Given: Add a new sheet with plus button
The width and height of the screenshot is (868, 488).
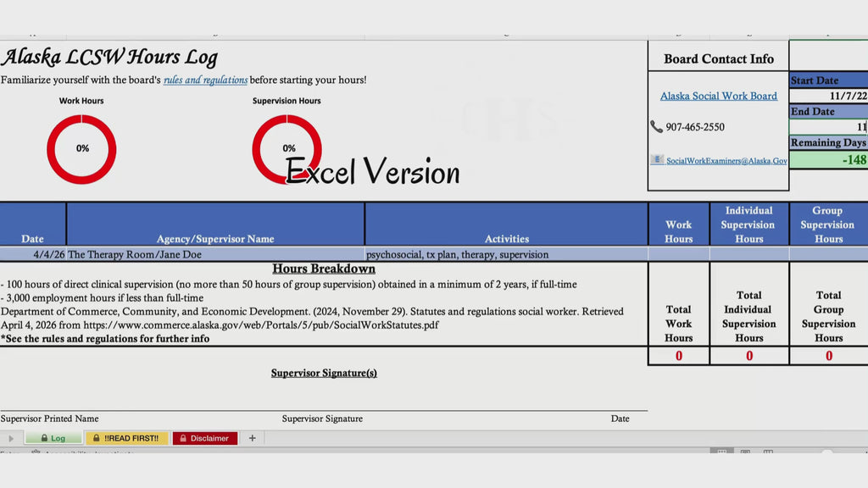Looking at the screenshot, I should point(252,438).
